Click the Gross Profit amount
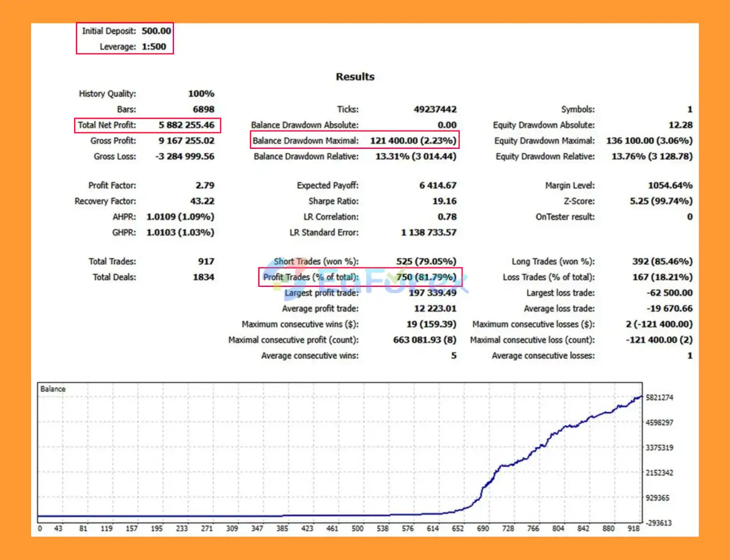Image resolution: width=730 pixels, height=560 pixels. click(186, 140)
